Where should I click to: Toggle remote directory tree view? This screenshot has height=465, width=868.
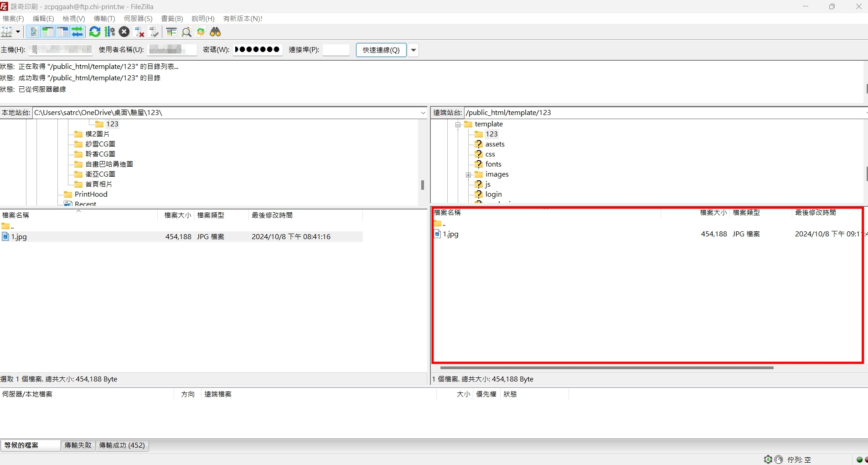click(62, 32)
